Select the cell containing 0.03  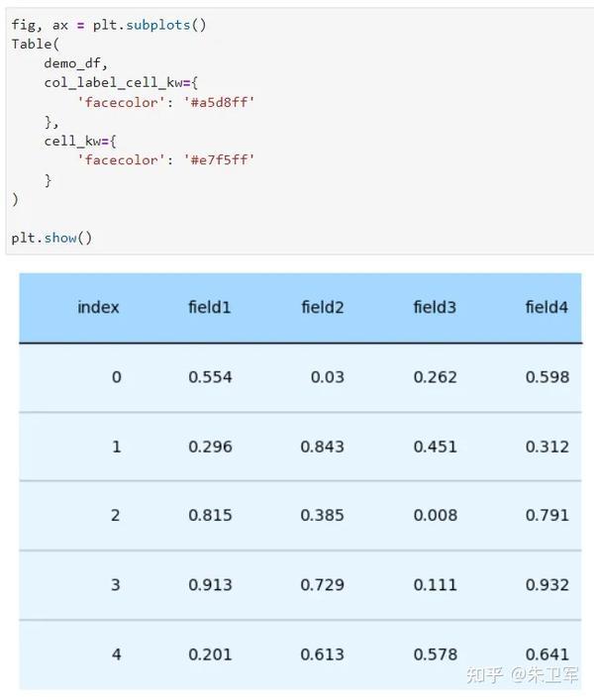(x=328, y=377)
